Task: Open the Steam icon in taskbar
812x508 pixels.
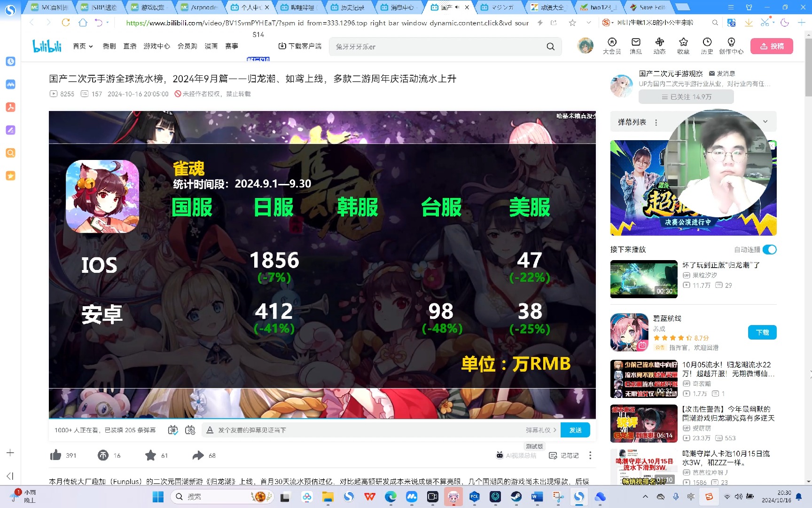Action: click(516, 497)
